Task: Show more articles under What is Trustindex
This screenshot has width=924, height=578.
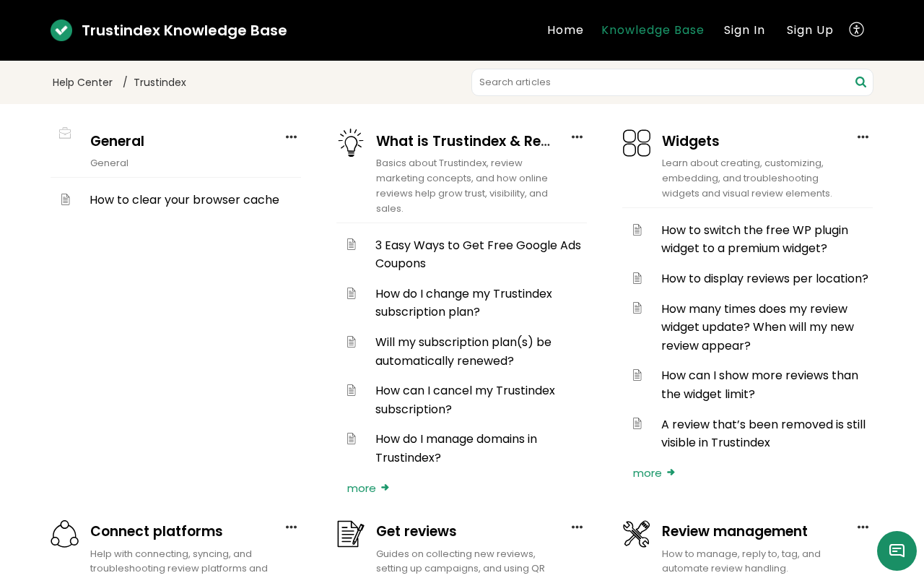Action: [368, 488]
